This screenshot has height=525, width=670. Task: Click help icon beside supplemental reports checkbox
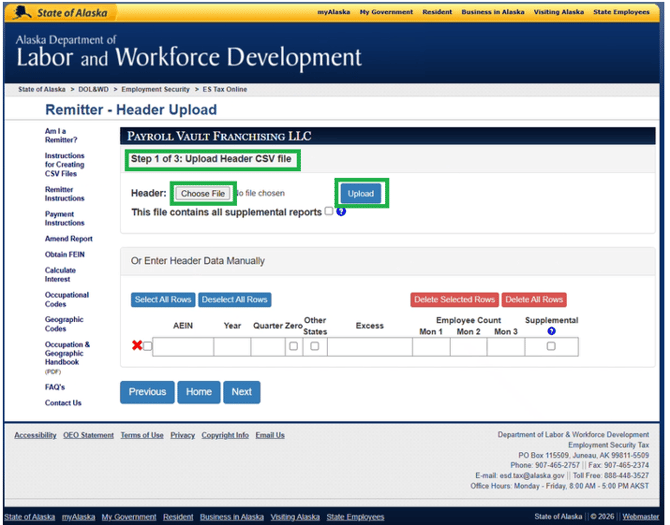click(x=341, y=211)
